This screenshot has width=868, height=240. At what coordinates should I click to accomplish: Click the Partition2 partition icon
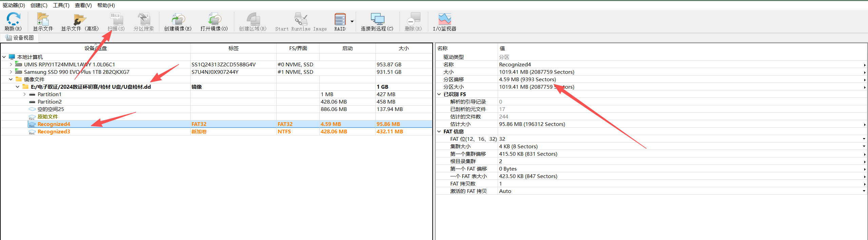(32, 102)
